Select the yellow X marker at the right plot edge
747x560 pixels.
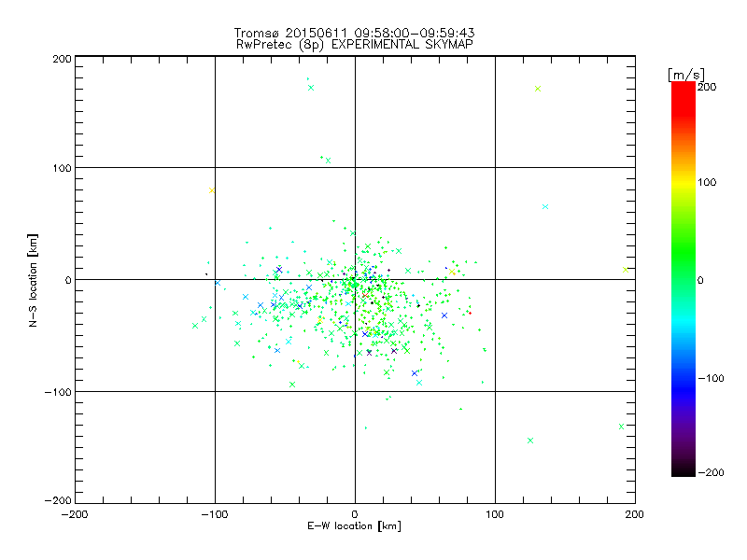click(x=626, y=270)
